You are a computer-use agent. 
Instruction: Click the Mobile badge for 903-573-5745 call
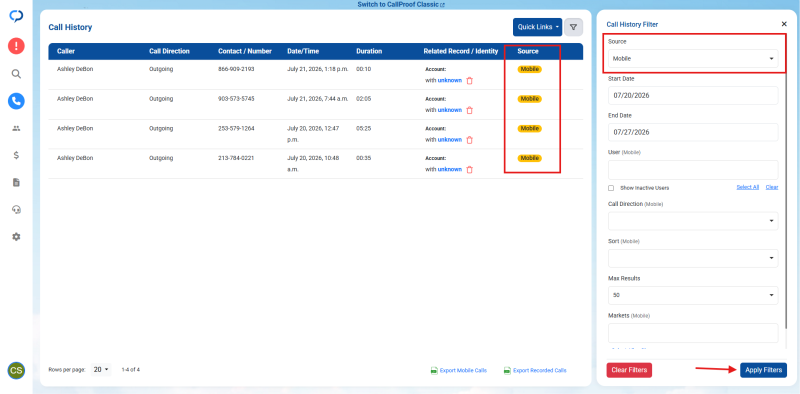[530, 99]
